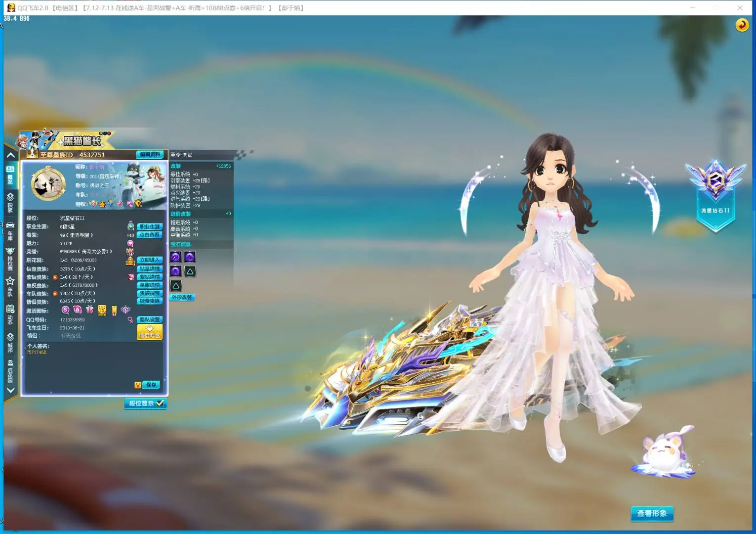
Task: Select the first purple gem slot
Action: coord(175,257)
